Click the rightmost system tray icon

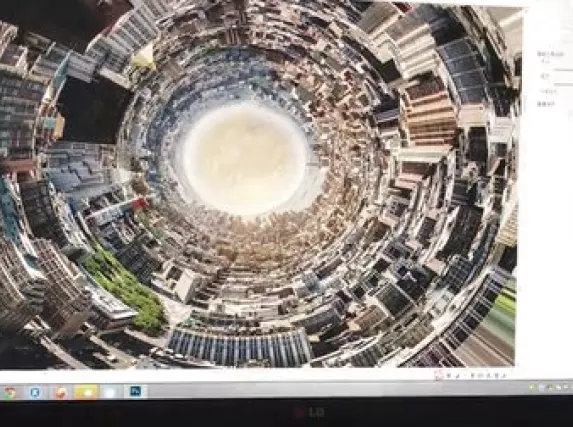coord(566,387)
